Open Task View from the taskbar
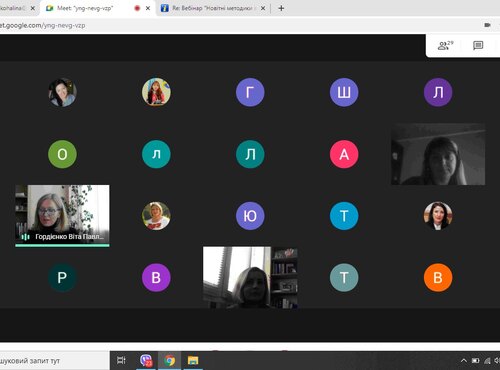The height and width of the screenshot is (370, 500). (x=121, y=360)
